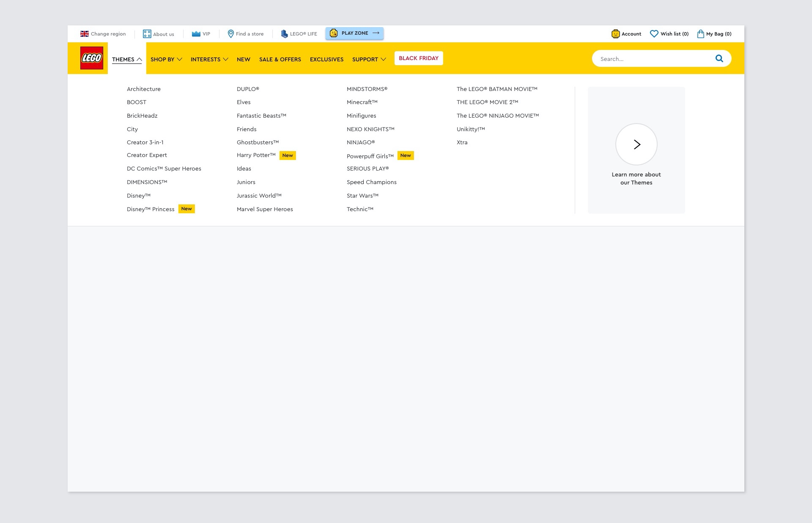The image size is (812, 523).
Task: Click the Wish list heart icon
Action: click(x=654, y=34)
